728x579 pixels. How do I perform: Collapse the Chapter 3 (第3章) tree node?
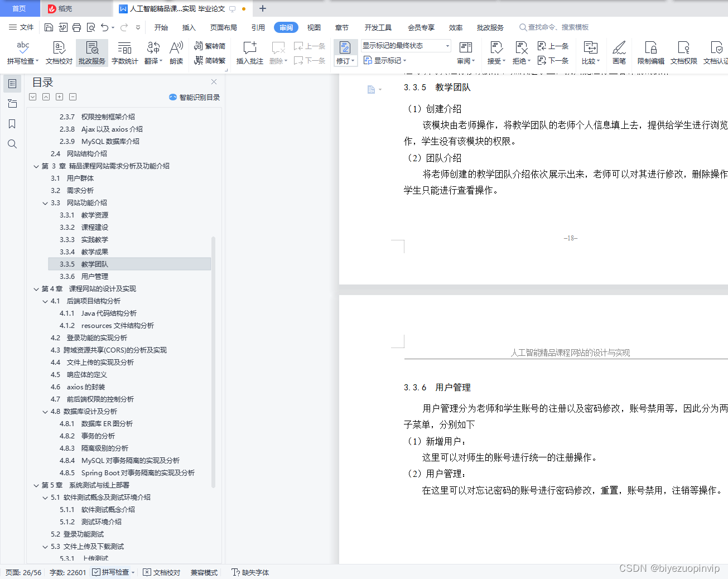tap(36, 166)
